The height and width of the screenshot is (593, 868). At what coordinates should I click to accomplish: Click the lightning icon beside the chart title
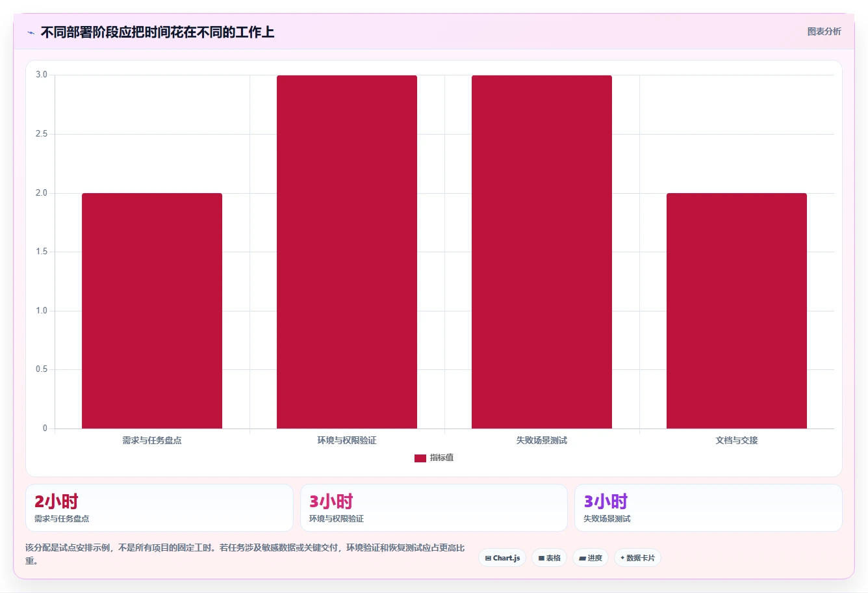pyautogui.click(x=31, y=33)
